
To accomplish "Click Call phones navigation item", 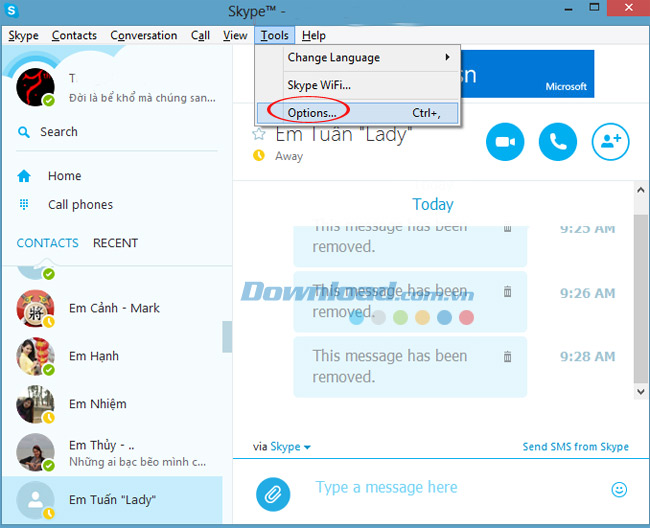I will [x=80, y=205].
